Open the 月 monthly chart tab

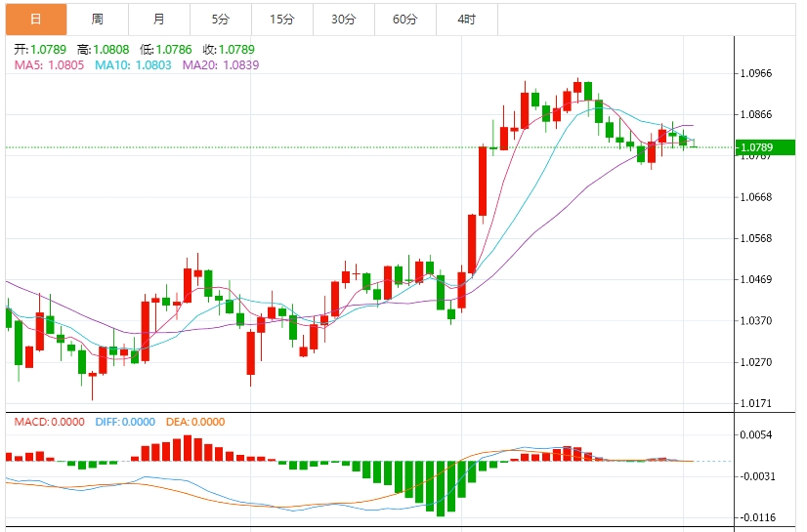tap(159, 20)
